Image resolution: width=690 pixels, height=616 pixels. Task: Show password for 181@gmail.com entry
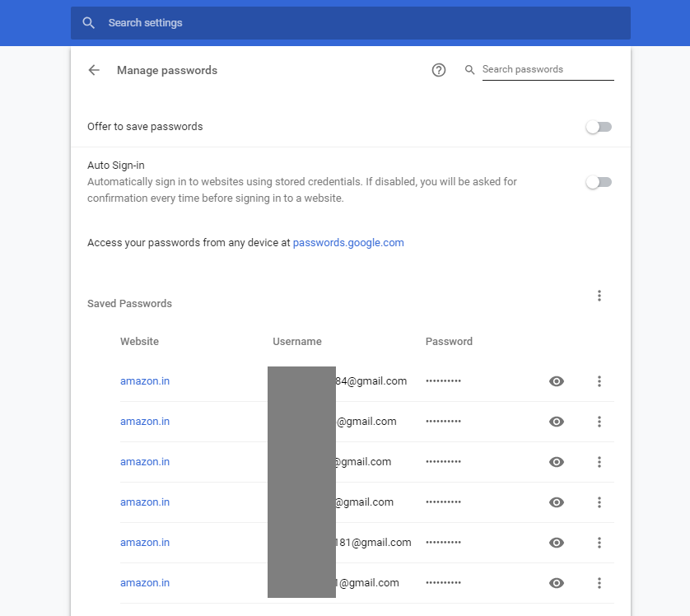[x=557, y=543]
